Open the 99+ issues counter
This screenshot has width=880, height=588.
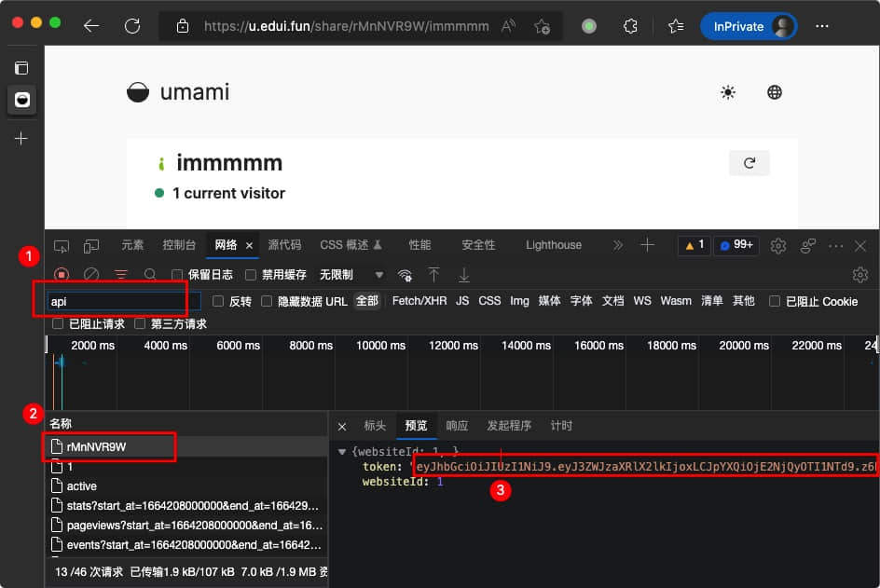coord(736,245)
